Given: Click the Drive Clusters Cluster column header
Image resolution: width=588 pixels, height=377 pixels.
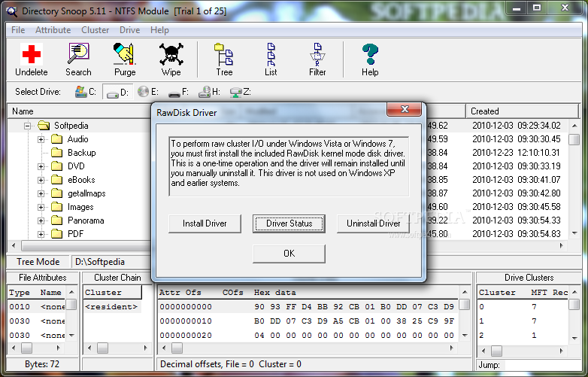Looking at the screenshot, I should click(497, 293).
